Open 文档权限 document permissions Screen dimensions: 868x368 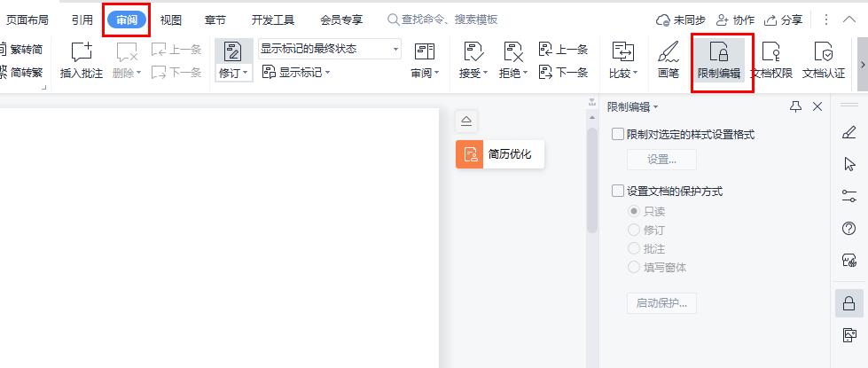point(771,59)
